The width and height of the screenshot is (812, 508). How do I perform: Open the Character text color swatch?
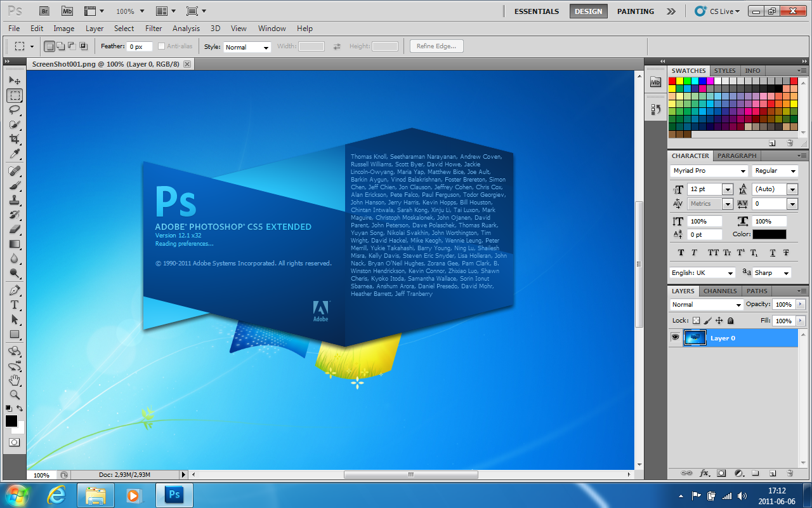769,234
